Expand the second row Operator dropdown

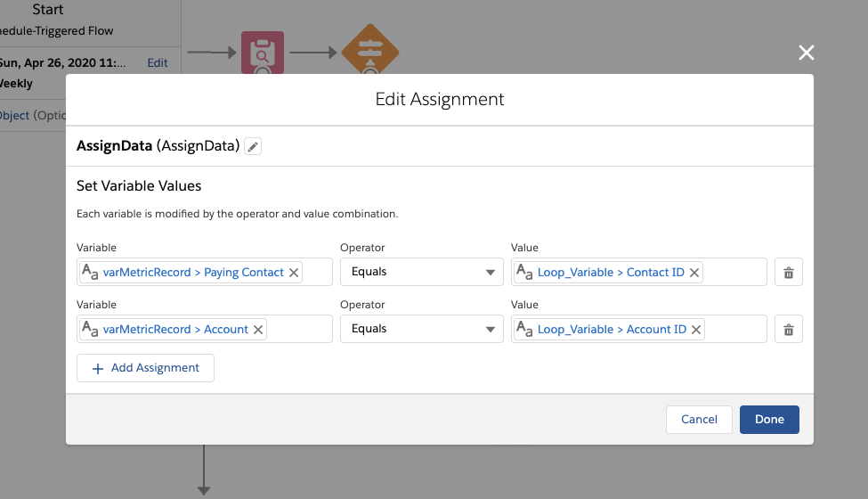pos(421,330)
